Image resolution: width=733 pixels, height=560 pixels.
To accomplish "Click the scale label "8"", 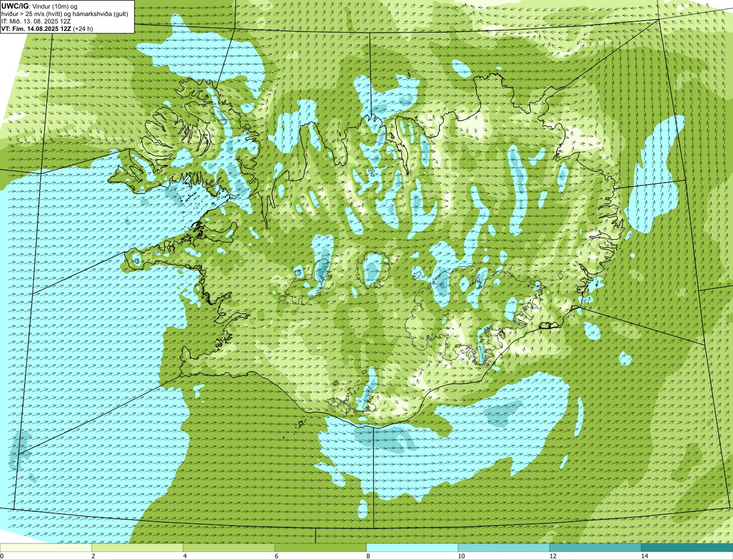I will (x=368, y=556).
